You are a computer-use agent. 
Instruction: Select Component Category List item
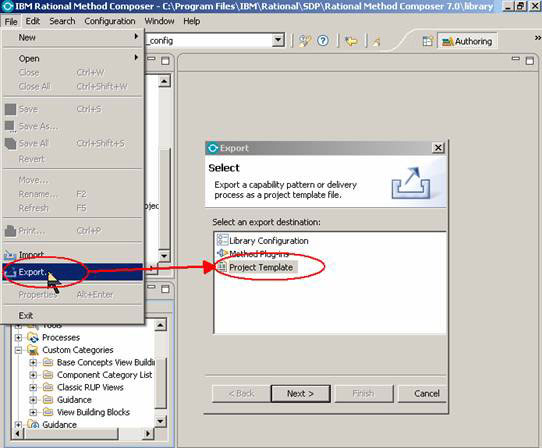(104, 375)
